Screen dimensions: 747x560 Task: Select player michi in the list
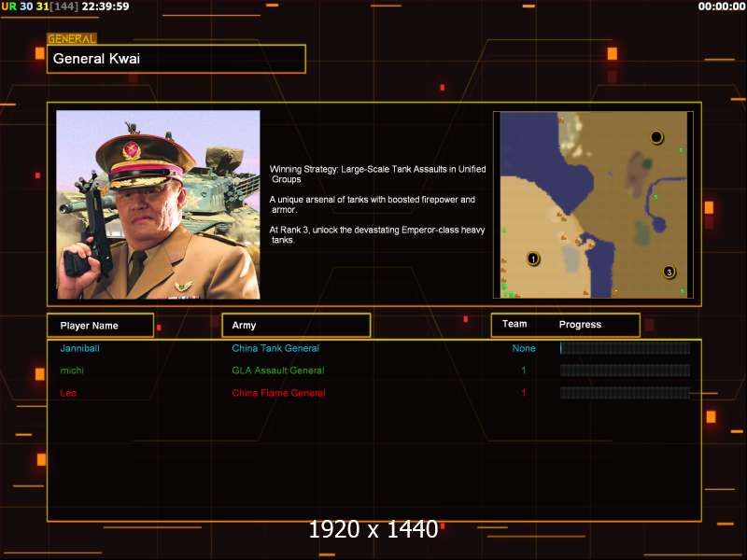click(x=72, y=371)
